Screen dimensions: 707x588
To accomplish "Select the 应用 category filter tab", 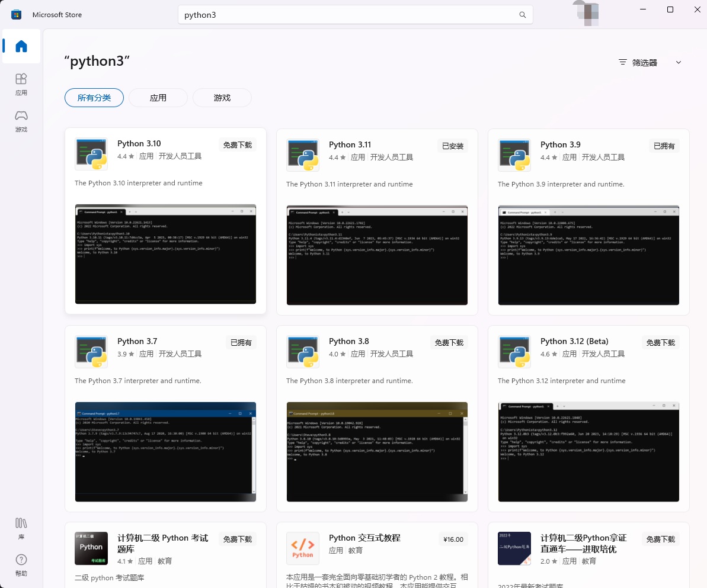I will (158, 98).
